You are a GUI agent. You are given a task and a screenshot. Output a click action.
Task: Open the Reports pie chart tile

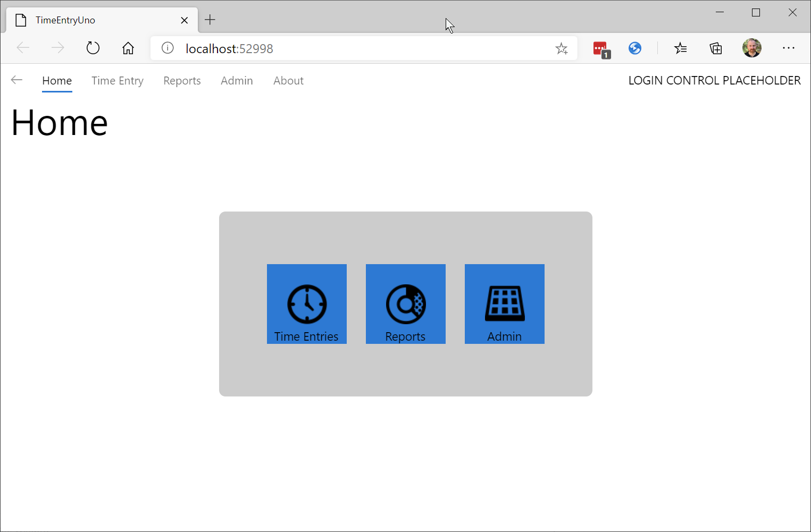pyautogui.click(x=405, y=304)
